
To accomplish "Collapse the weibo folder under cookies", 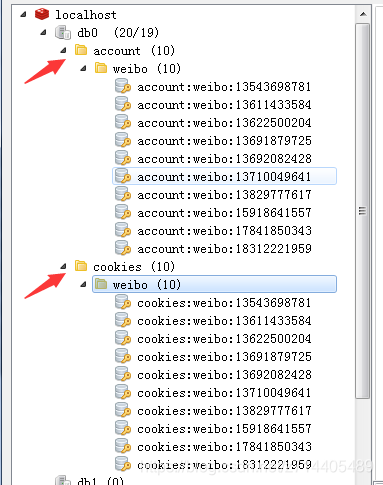I will (83, 285).
